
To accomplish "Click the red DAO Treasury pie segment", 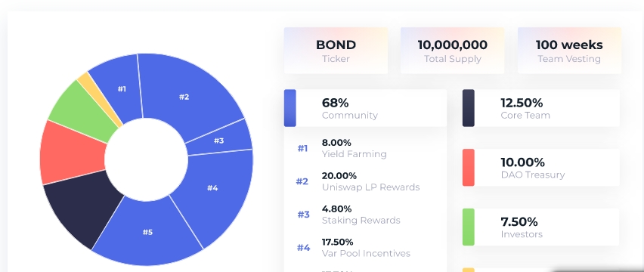I will coord(72,153).
